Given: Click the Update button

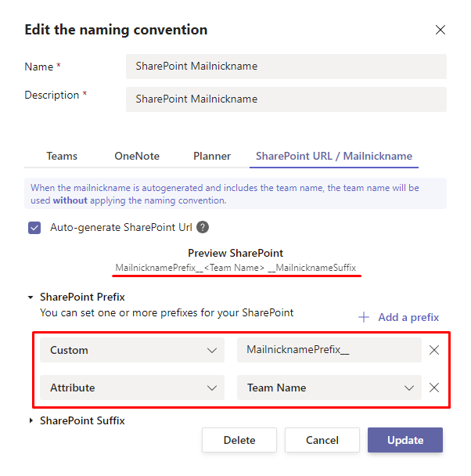Looking at the screenshot, I should pyautogui.click(x=405, y=440).
